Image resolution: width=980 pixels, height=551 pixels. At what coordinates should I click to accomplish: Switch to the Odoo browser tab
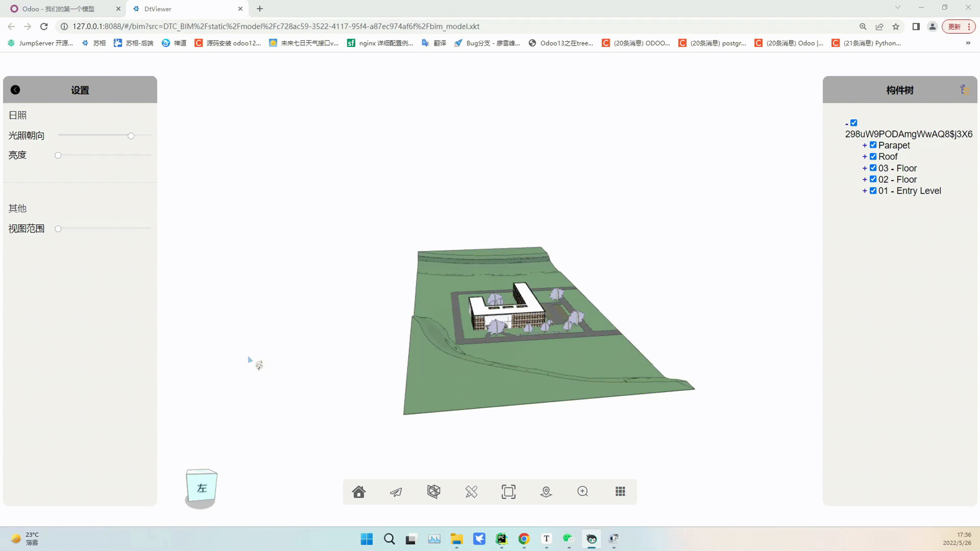click(58, 9)
